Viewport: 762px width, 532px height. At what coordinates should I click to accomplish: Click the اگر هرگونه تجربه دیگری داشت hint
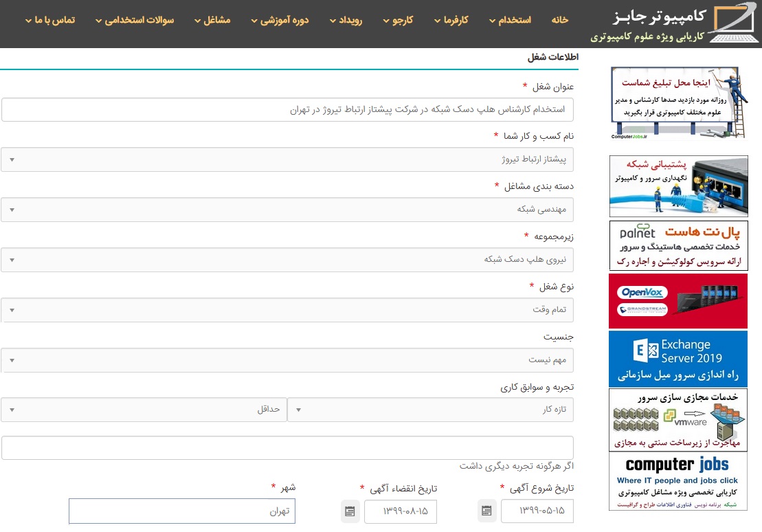(x=517, y=466)
